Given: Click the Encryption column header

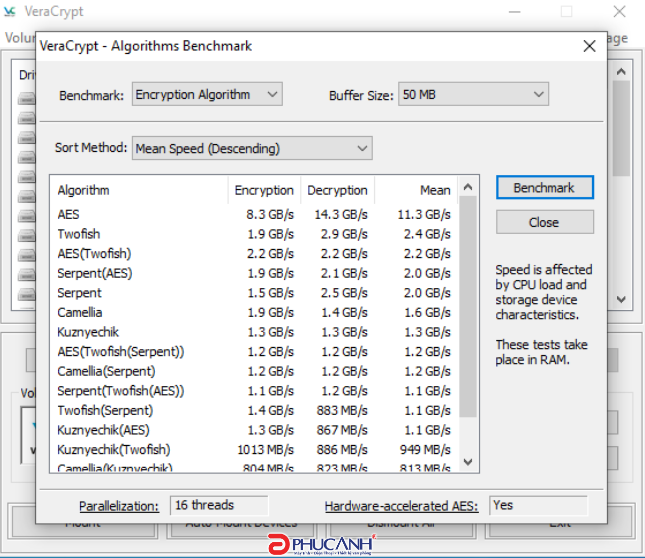Looking at the screenshot, I should pyautogui.click(x=264, y=190).
